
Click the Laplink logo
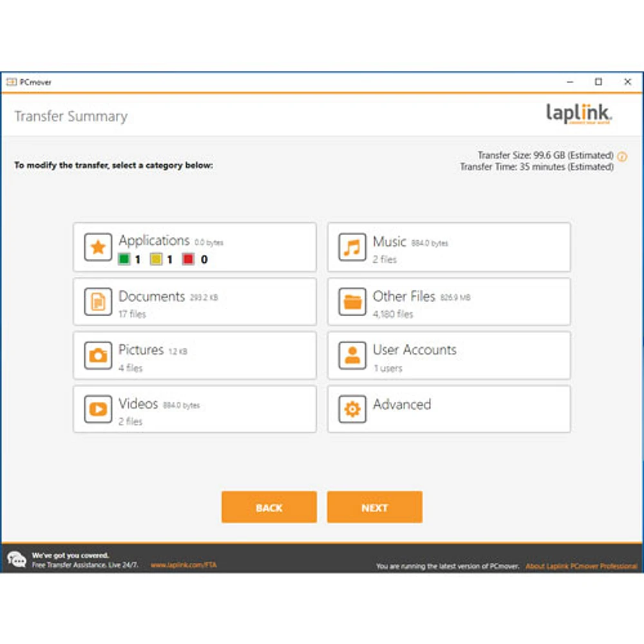578,111
